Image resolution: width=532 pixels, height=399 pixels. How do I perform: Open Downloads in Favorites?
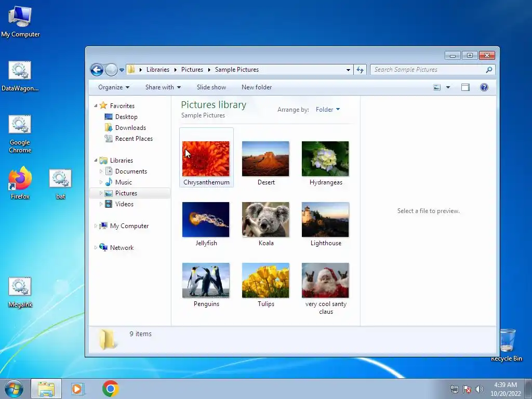[x=130, y=128]
